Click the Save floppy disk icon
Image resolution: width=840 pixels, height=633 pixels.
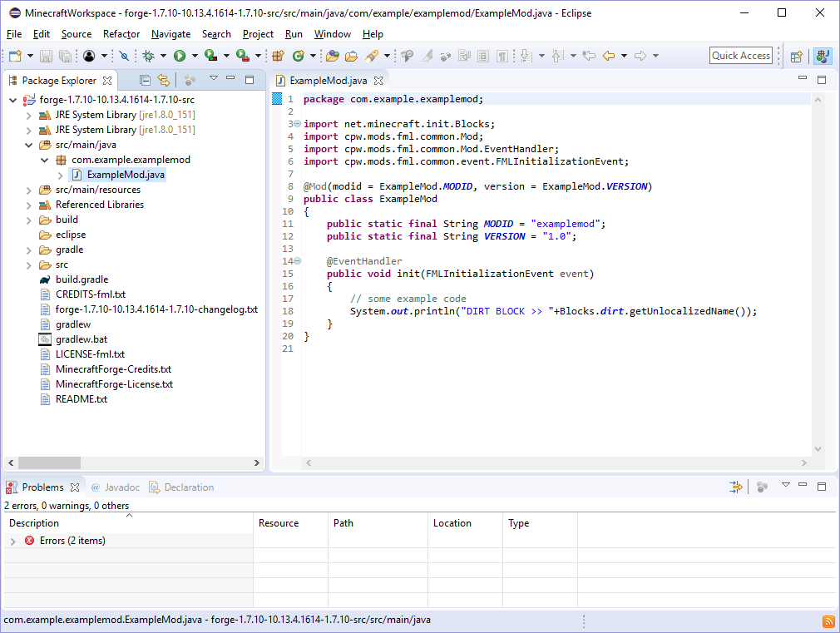click(46, 56)
